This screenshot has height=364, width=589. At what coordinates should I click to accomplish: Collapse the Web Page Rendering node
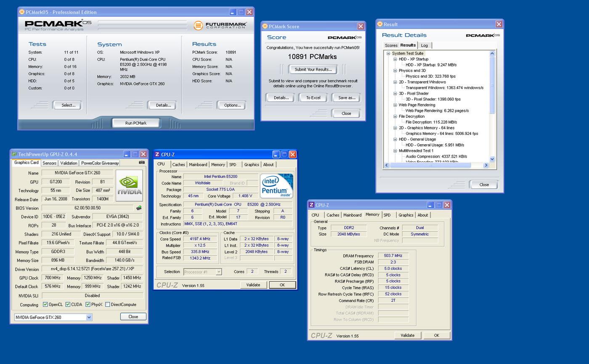[395, 105]
